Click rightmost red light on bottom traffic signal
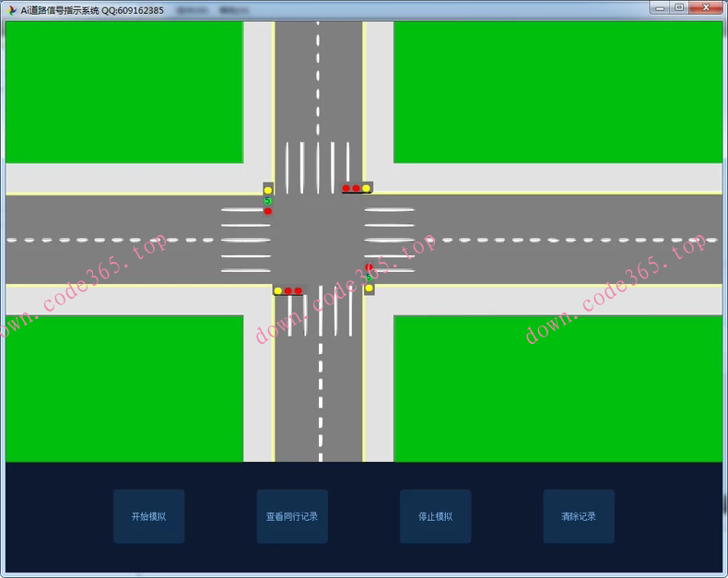This screenshot has width=728, height=578. coord(298,290)
